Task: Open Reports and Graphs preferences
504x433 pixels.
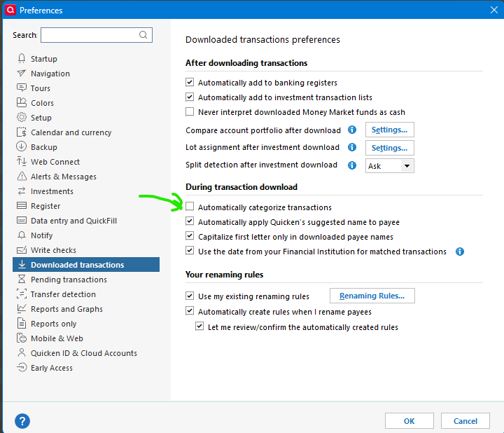Action: 66,309
